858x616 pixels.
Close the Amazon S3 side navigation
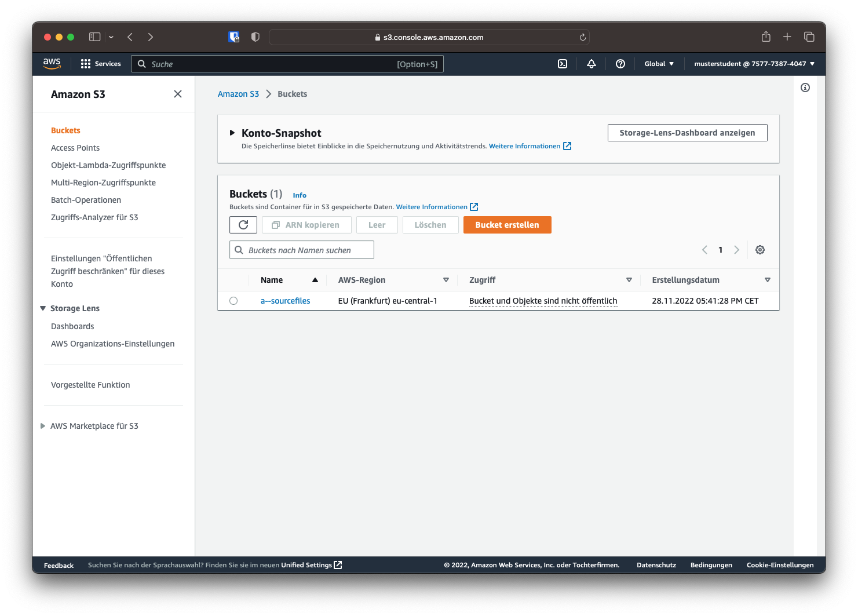[178, 94]
